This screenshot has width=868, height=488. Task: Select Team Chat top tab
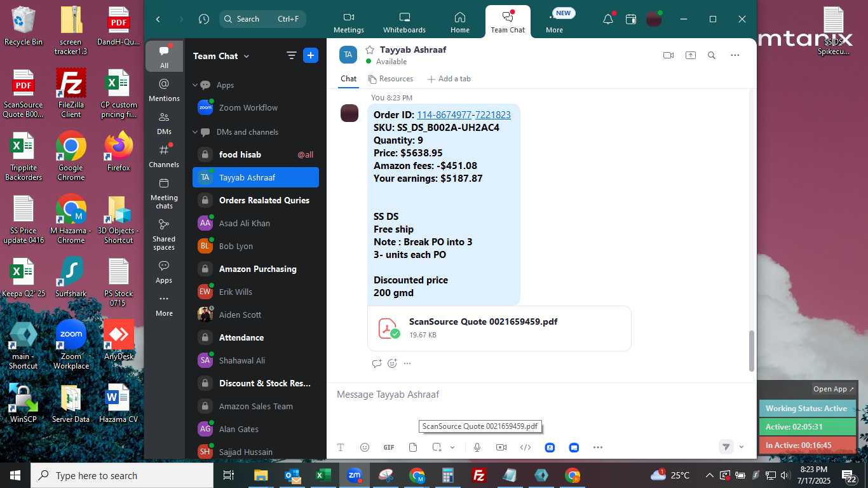tap(508, 22)
